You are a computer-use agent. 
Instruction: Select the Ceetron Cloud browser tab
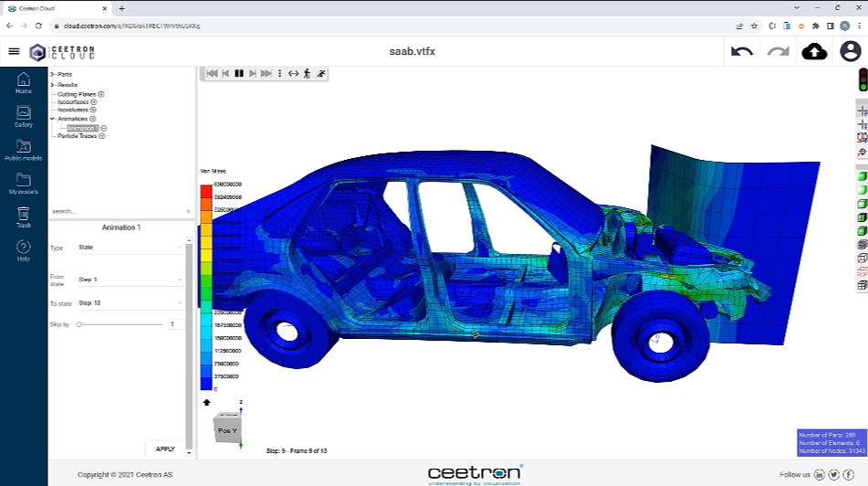(58, 8)
